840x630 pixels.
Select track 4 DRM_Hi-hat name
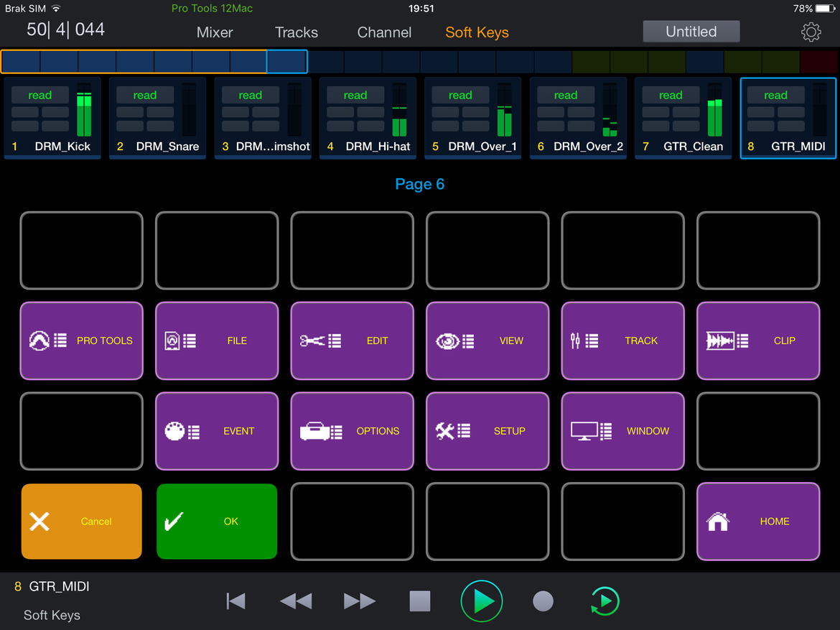pyautogui.click(x=378, y=147)
